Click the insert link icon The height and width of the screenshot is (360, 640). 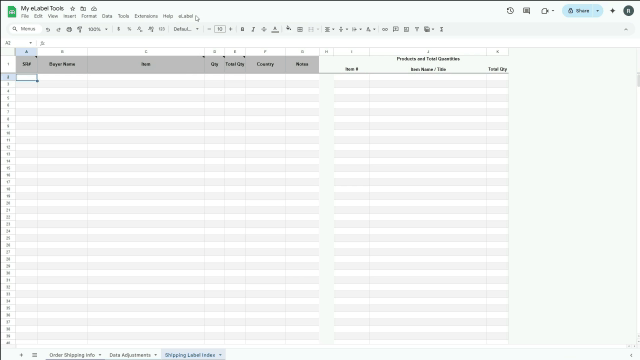point(385,29)
